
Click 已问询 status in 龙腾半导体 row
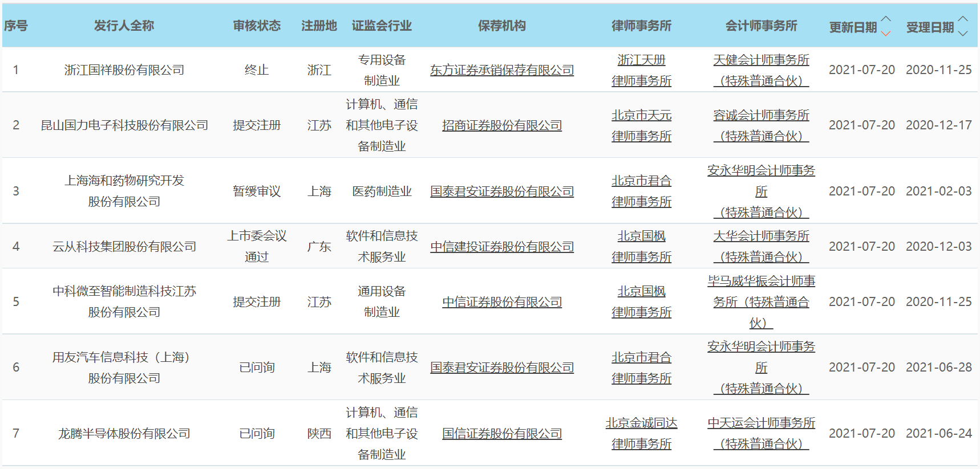[x=257, y=434]
